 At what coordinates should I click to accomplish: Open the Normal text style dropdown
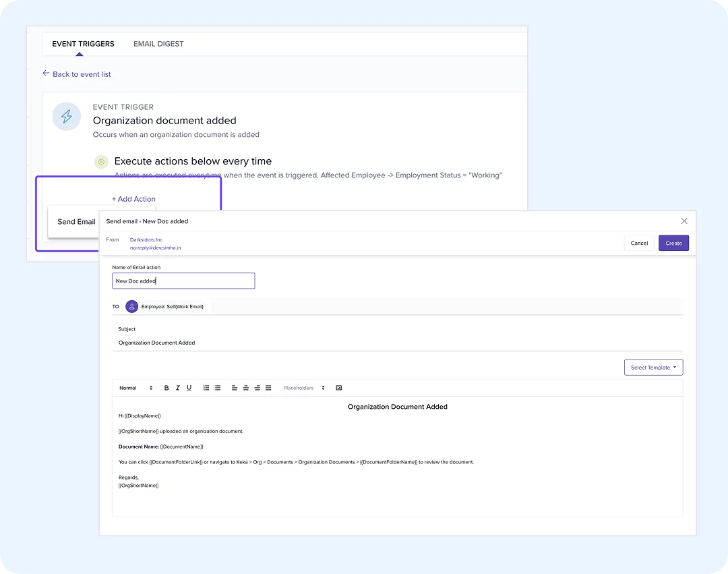[x=135, y=388]
